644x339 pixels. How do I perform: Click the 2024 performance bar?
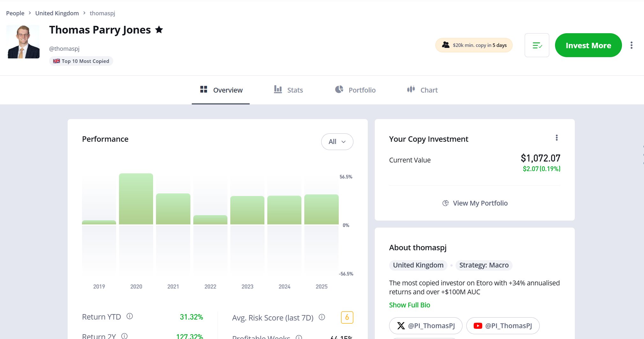(x=284, y=210)
